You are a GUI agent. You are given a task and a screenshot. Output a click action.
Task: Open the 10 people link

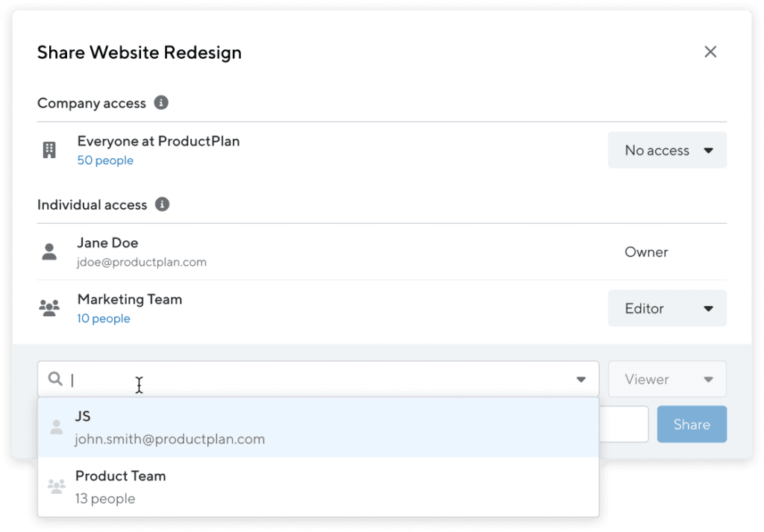[104, 319]
